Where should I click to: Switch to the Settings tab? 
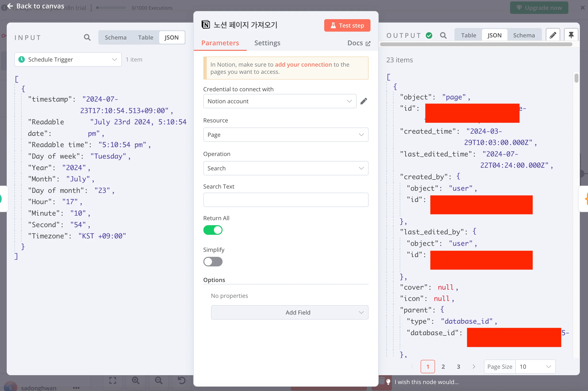coord(267,43)
